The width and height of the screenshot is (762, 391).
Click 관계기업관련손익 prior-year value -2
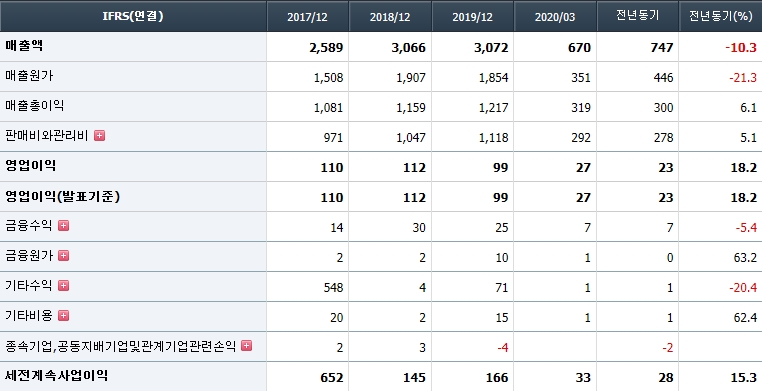point(668,348)
